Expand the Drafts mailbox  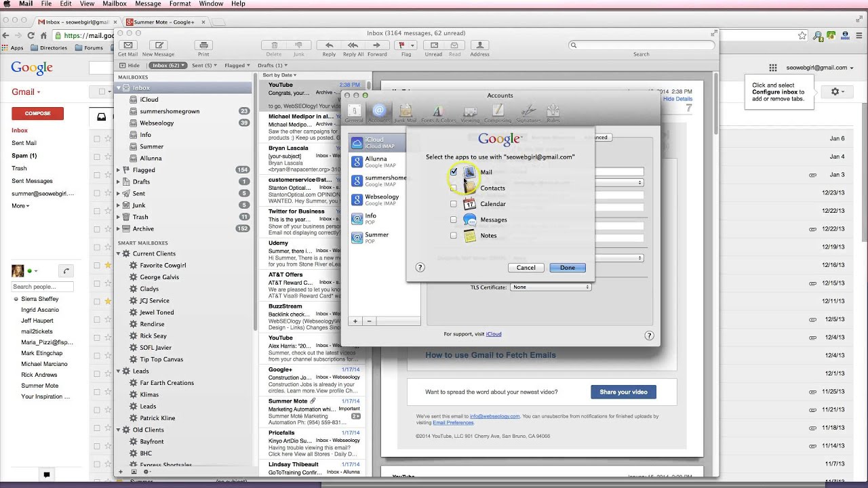119,182
